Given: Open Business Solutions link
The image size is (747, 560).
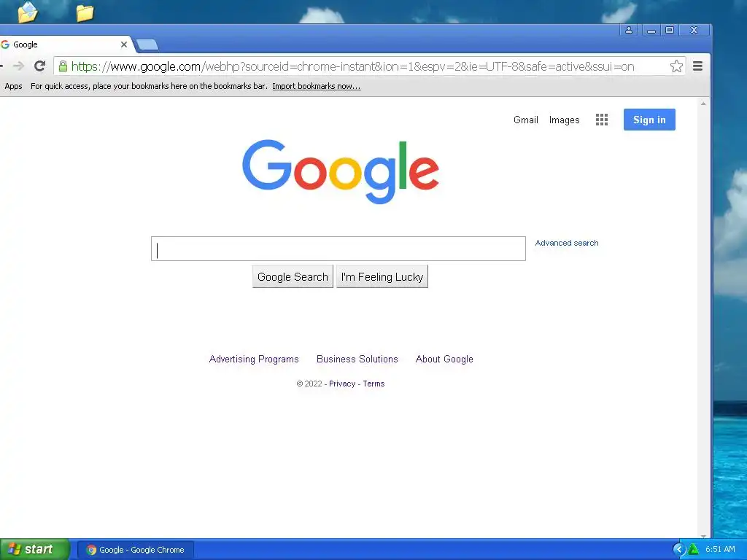Looking at the screenshot, I should click(x=357, y=359).
